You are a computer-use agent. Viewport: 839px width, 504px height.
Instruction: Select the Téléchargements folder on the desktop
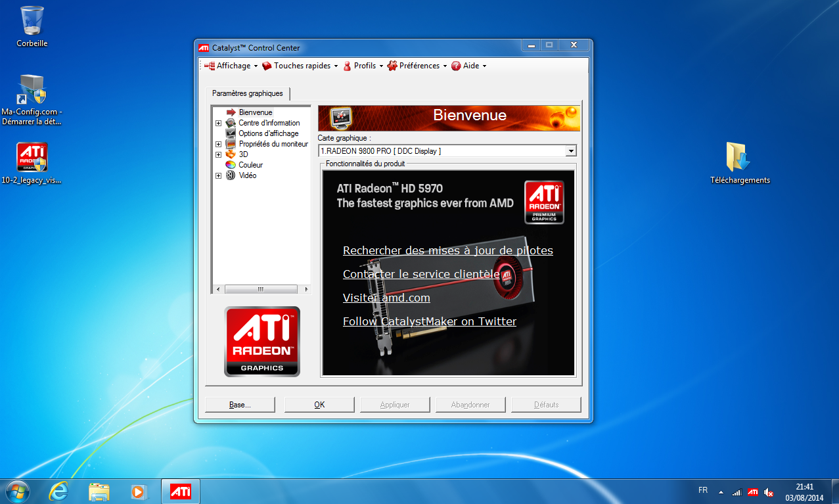point(740,163)
